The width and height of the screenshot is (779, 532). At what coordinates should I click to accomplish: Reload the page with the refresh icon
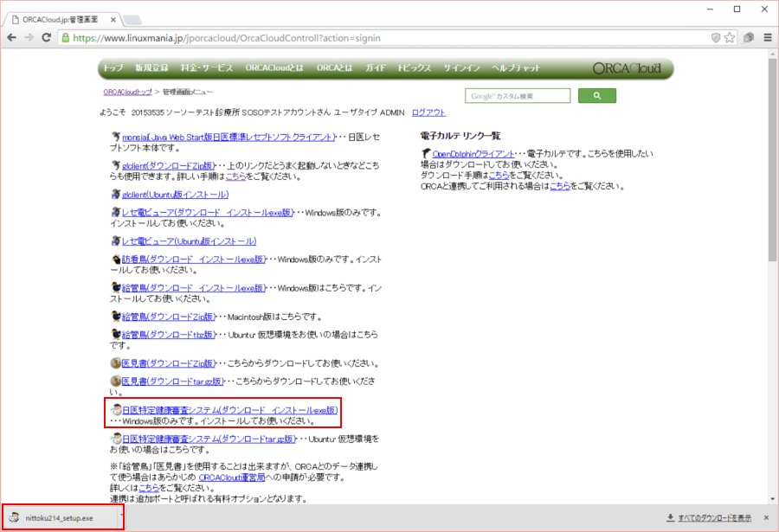pyautogui.click(x=48, y=38)
